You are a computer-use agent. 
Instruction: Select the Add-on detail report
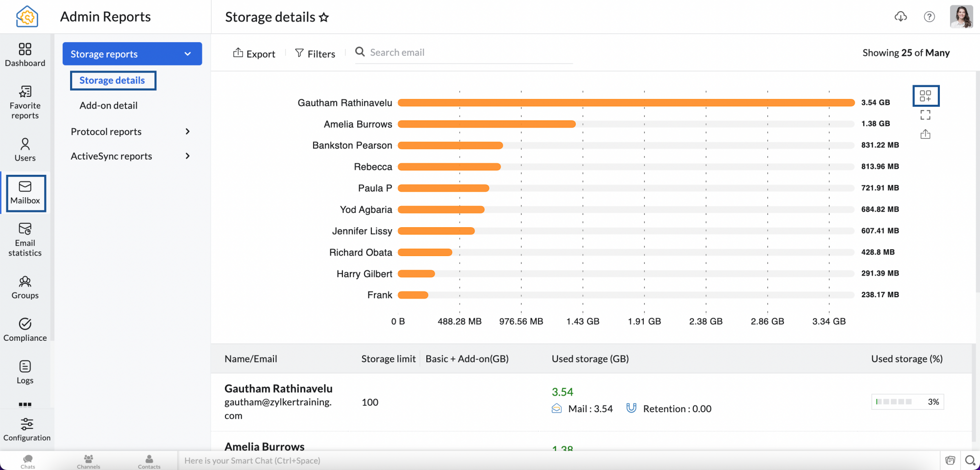(108, 105)
